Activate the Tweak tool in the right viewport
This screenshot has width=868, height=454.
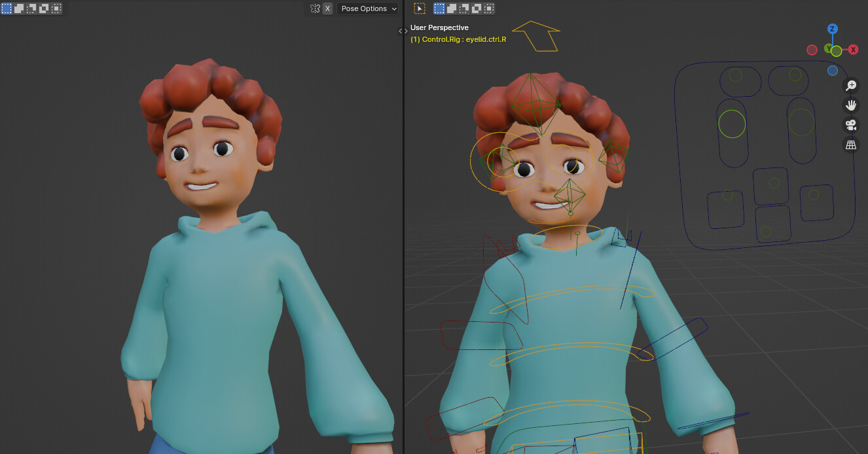(x=420, y=8)
